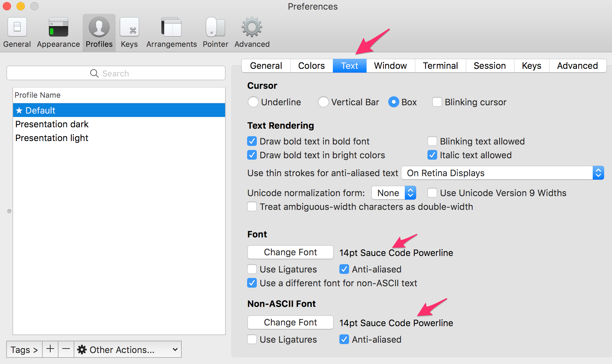This screenshot has height=364, width=612.
Task: Click the Tags button
Action: pos(24,350)
